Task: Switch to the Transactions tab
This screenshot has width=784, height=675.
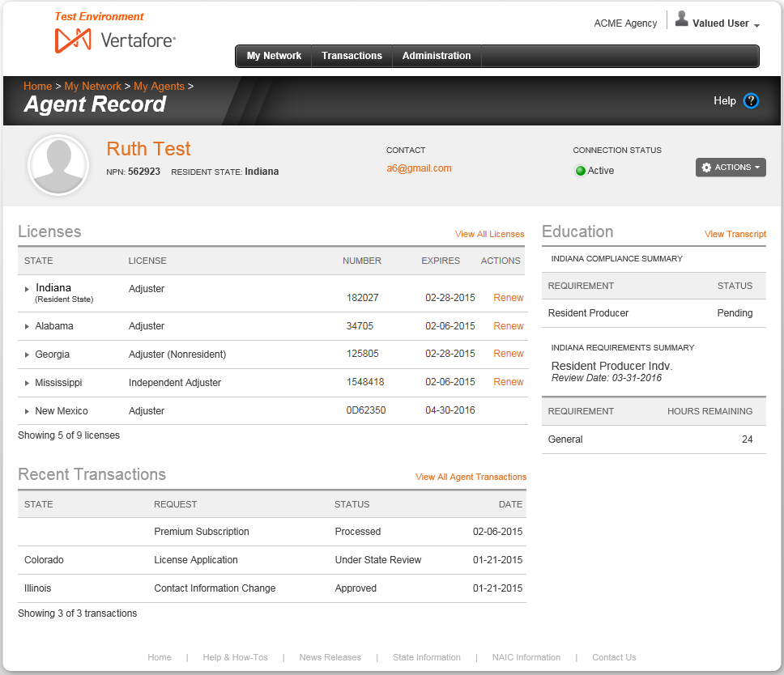Action: (x=352, y=56)
